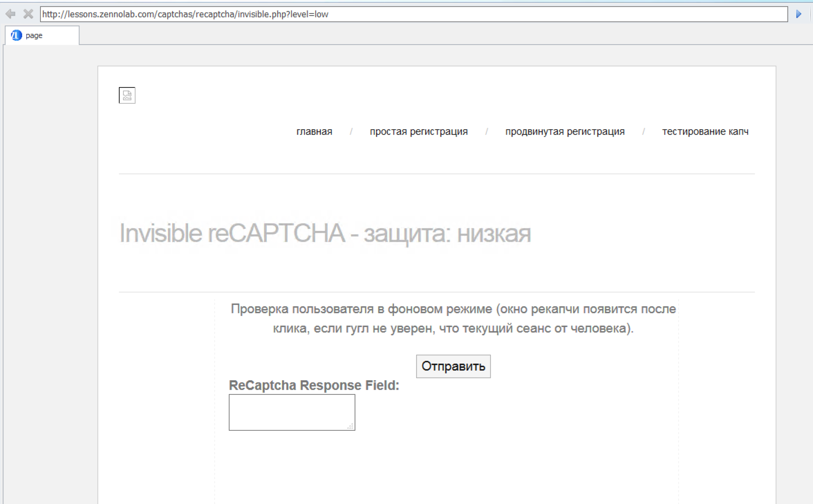
Task: Open the 'тестирование капч' navigation link
Action: [x=705, y=131]
